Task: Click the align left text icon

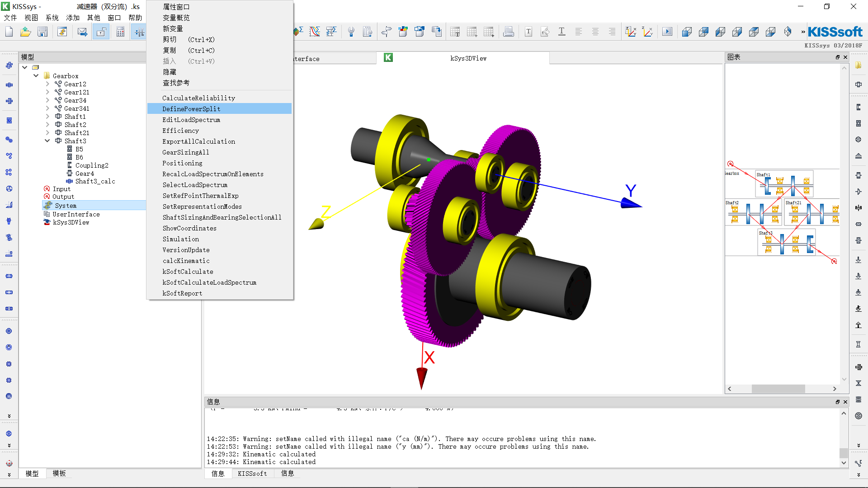Action: coord(579,32)
